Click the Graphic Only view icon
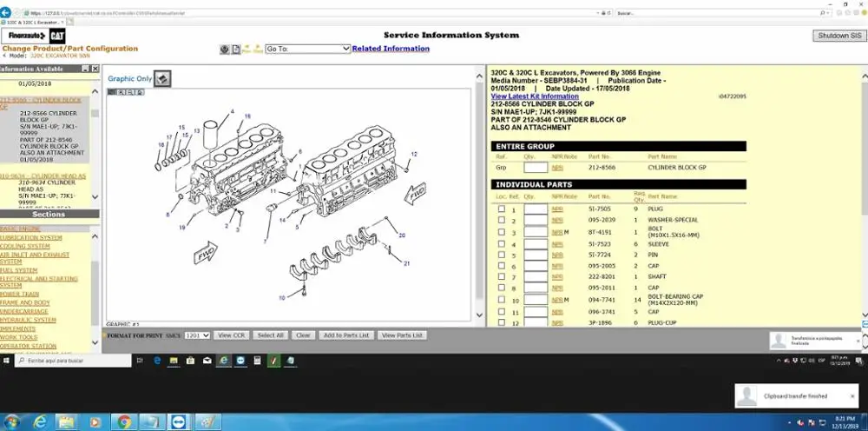 [x=162, y=79]
